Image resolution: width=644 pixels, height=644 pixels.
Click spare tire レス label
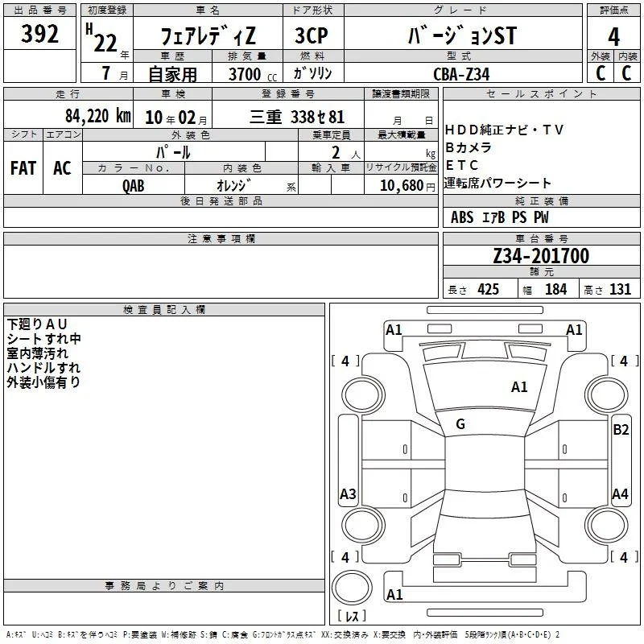(x=352, y=616)
